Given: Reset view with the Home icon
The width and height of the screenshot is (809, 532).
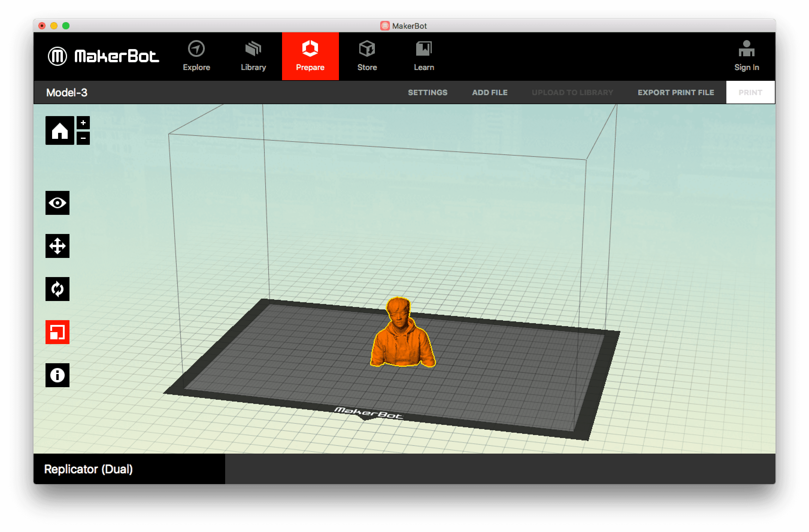Looking at the screenshot, I should [x=60, y=130].
